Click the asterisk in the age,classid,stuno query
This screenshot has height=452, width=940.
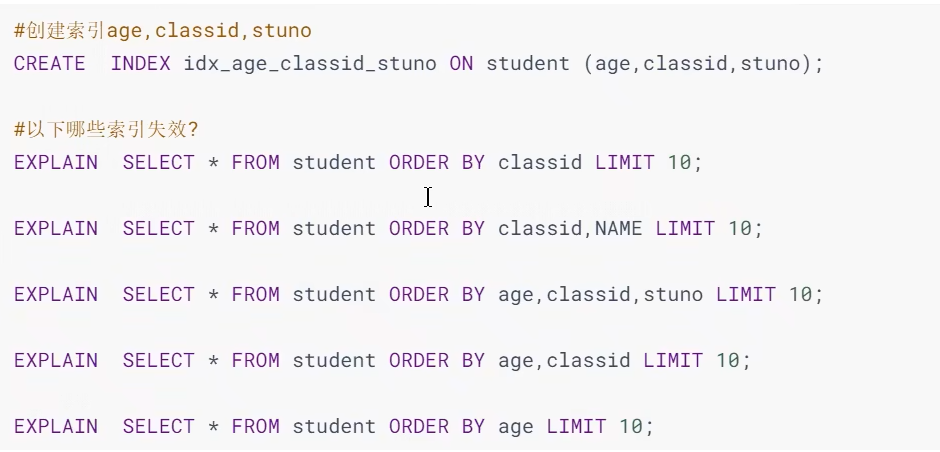tap(212, 294)
